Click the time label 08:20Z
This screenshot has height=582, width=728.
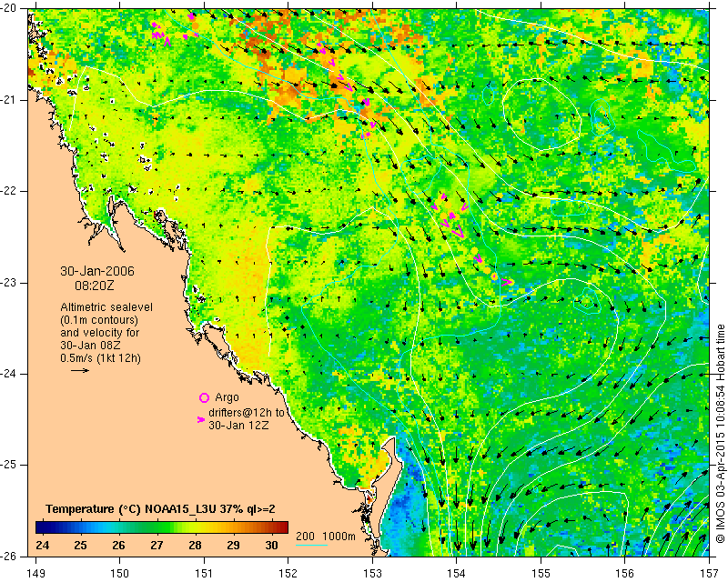click(x=95, y=286)
